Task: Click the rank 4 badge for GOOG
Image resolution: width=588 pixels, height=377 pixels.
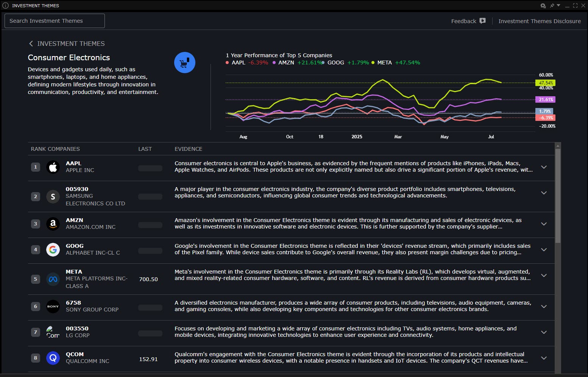Action: click(36, 249)
